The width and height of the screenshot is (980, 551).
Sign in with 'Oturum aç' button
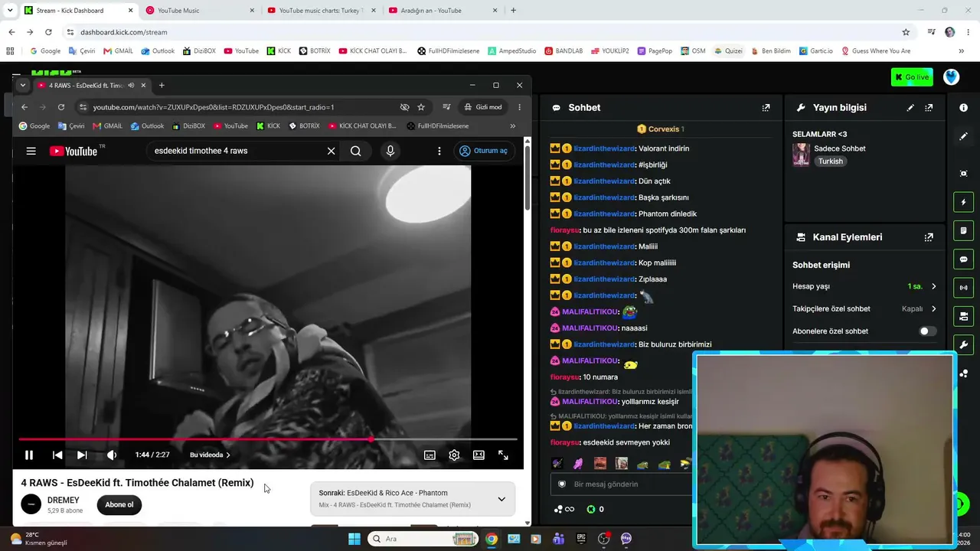click(x=483, y=151)
